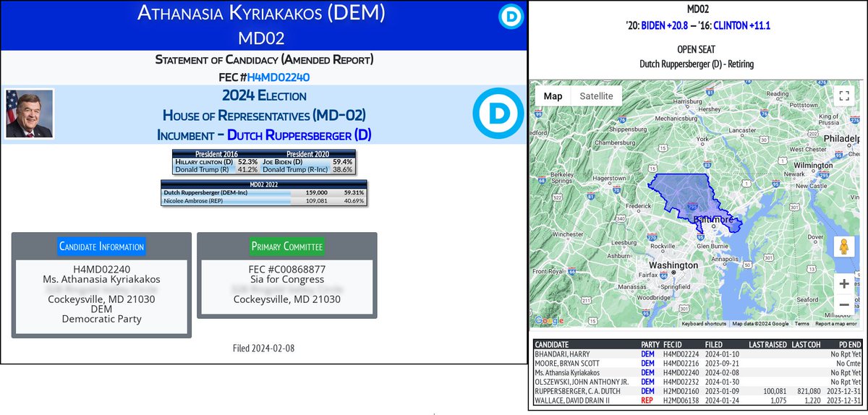Click the Hillary Clinton (D) 52.3% row
Screen dimensions: 868x415
216,162
